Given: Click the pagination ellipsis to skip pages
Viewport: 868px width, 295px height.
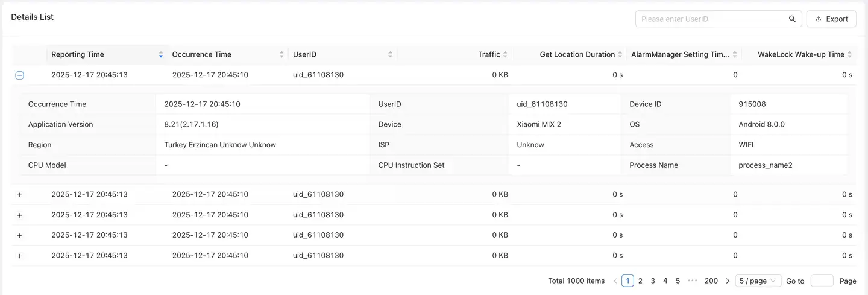Looking at the screenshot, I should tap(692, 281).
